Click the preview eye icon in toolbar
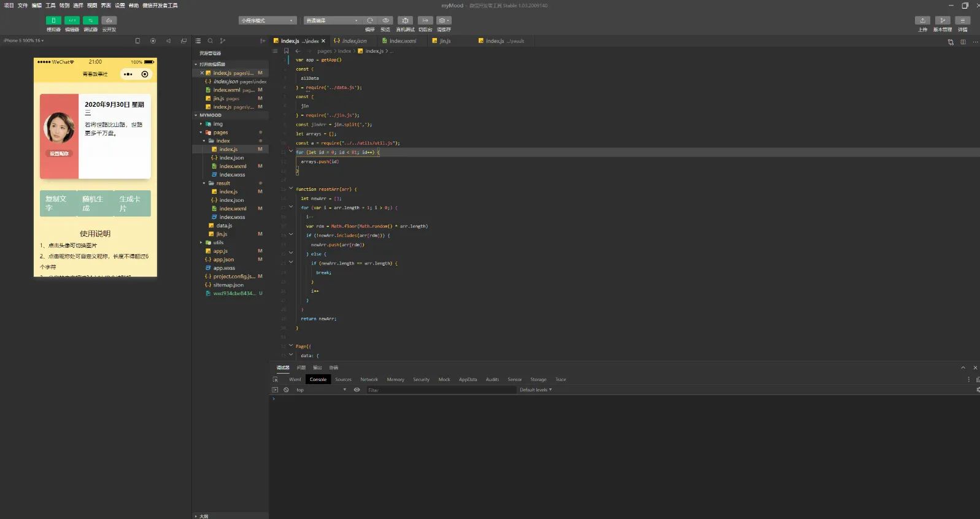Viewport: 980px width, 519px height. tap(385, 20)
